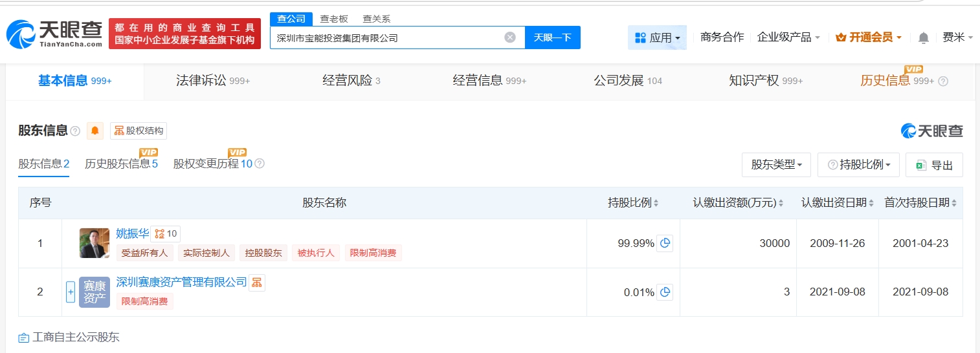Viewport: 980px width, 353px height.
Task: Select the 知识产权 tab
Action: coord(766,81)
